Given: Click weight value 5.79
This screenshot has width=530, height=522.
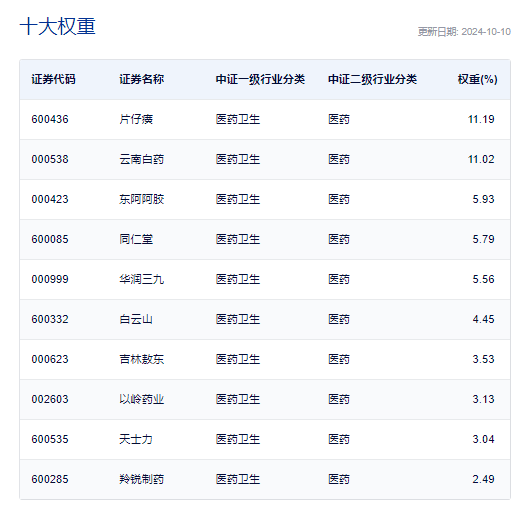Looking at the screenshot, I should (x=483, y=239).
